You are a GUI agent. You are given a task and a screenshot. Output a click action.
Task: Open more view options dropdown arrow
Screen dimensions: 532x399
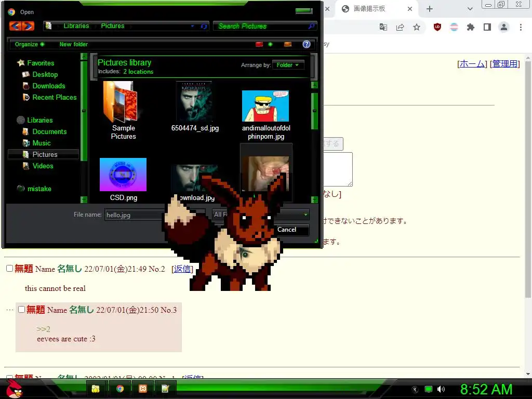tap(270, 44)
